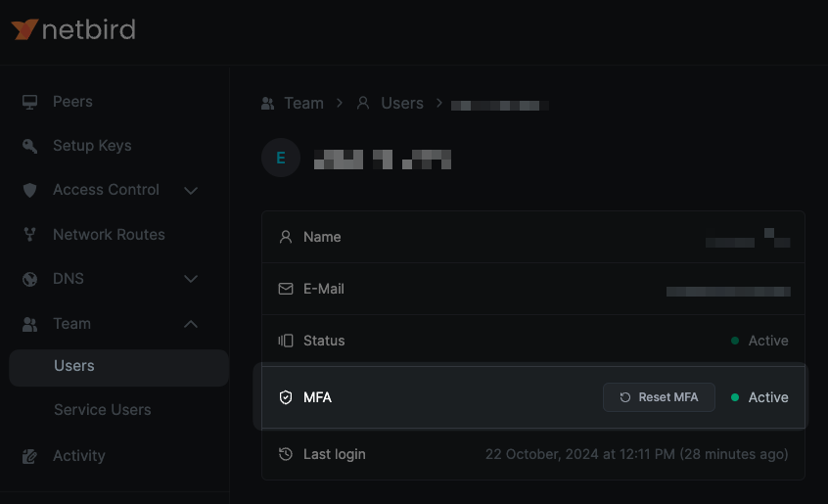
Task: Click the Name row in user details
Action: click(532, 237)
